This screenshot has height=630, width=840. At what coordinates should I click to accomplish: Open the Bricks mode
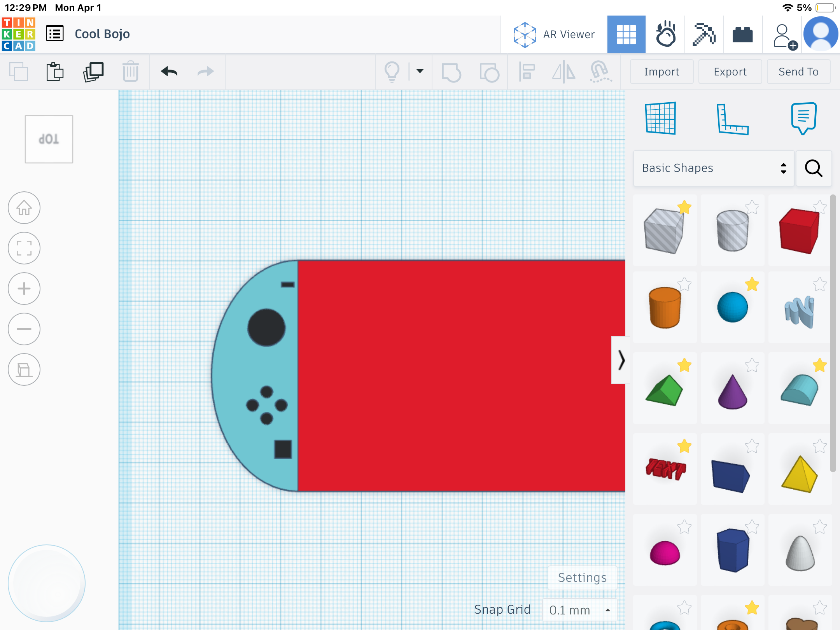743,34
